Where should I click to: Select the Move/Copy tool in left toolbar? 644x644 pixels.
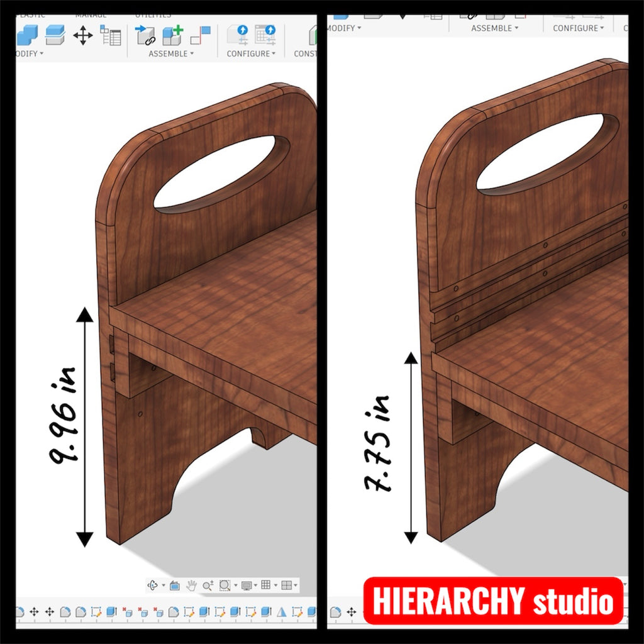(x=83, y=35)
